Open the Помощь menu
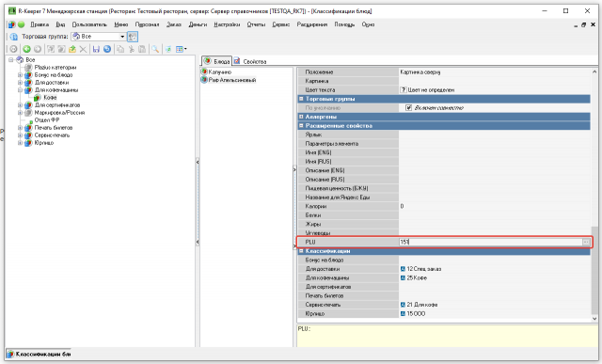Viewport: 602px width, 364px height. 344,24
